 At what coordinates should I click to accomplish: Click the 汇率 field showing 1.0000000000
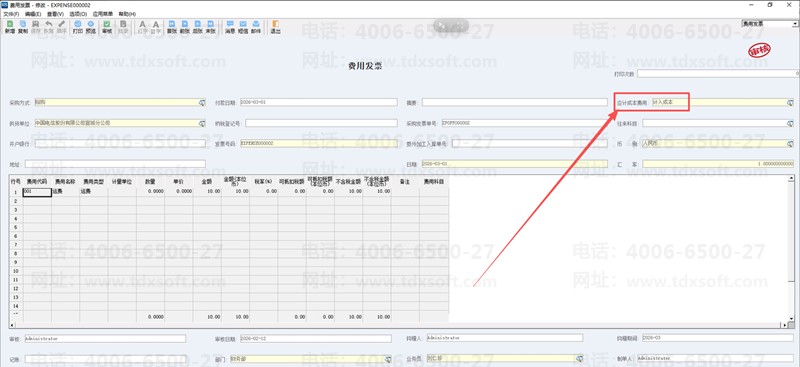[718, 164]
